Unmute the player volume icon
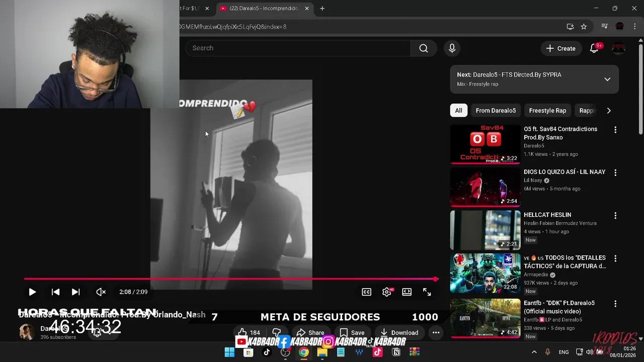This screenshot has height=362, width=644. [x=101, y=292]
